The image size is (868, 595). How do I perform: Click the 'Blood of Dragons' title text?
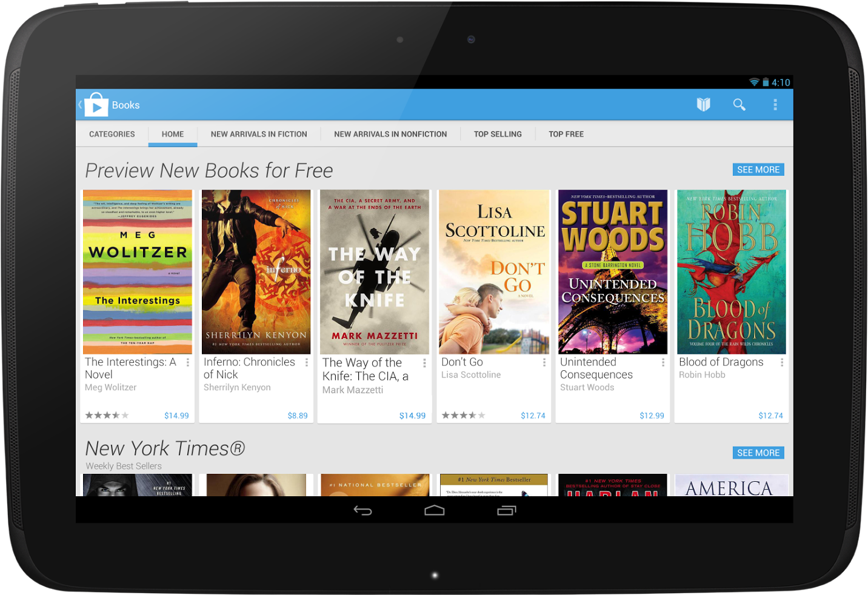click(721, 362)
